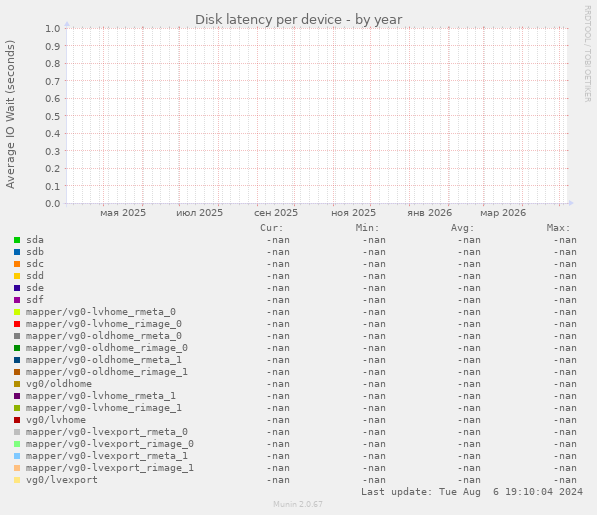The width and height of the screenshot is (597, 515).
Task: Click the sda Cur -nan value
Action: 278,240
